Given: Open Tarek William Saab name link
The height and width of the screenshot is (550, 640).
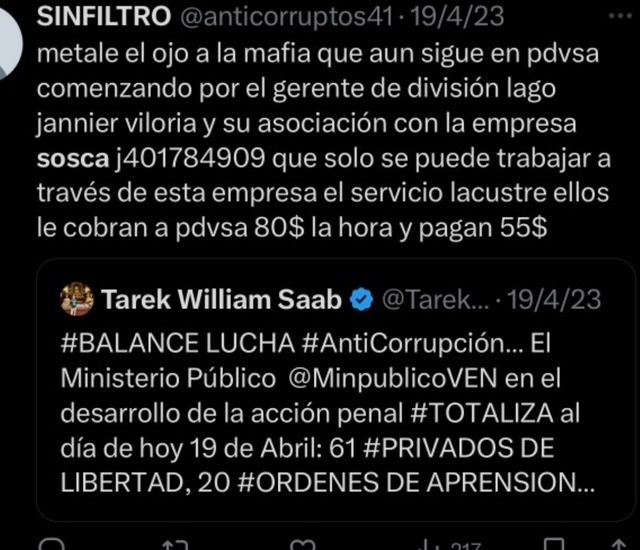Looking at the screenshot, I should tap(222, 299).
